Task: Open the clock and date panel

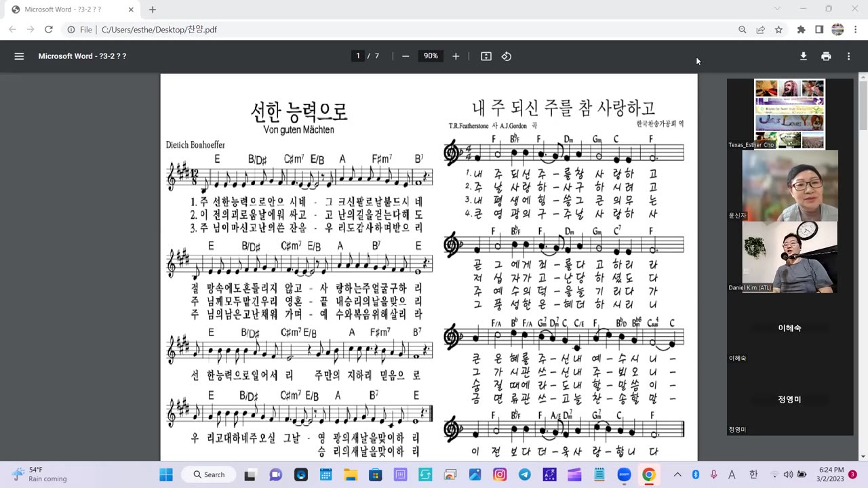Action: coord(830,474)
